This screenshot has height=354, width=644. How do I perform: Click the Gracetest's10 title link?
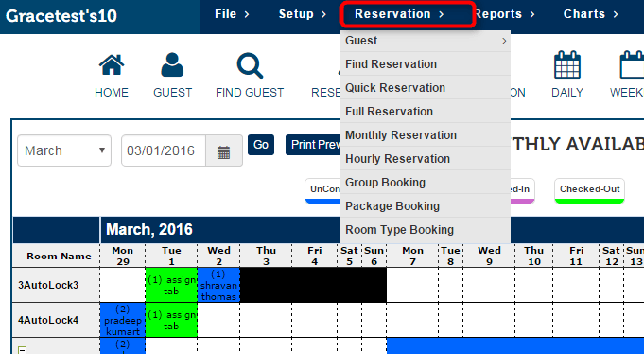[61, 16]
